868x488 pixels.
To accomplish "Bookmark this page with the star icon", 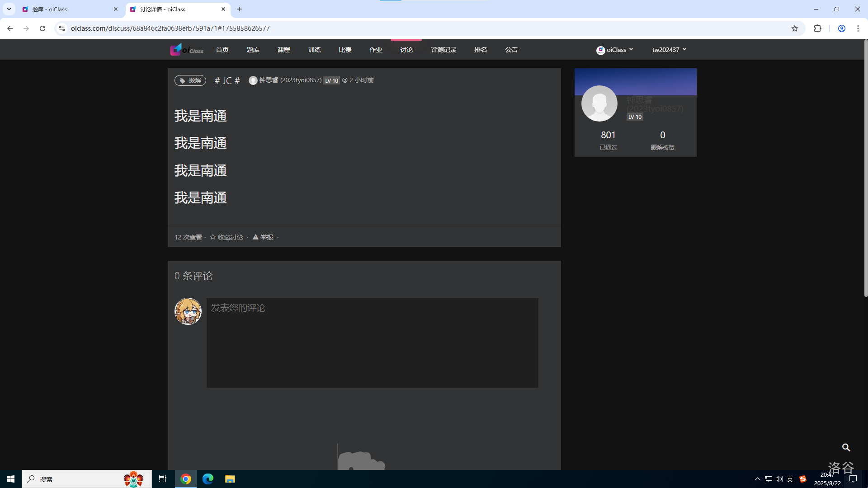I will point(795,28).
